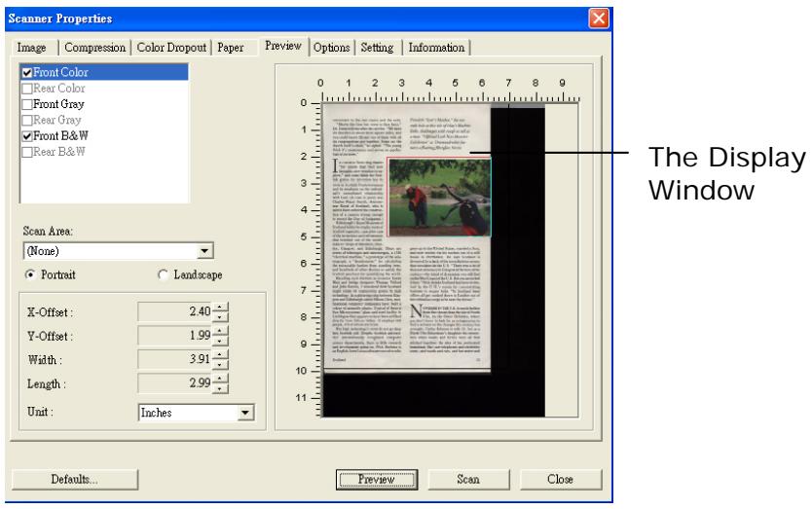Screen dimensions: 812x509
Task: Enable the Front Gray checkbox
Action: coord(27,104)
